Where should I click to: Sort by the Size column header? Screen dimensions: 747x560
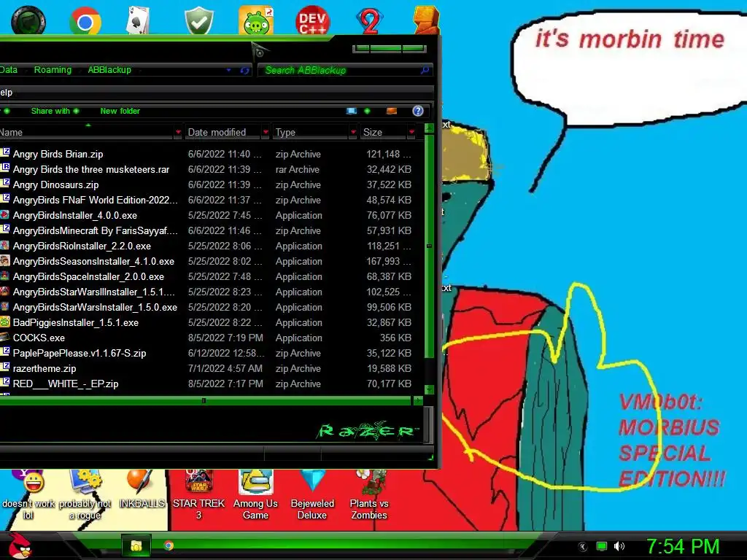(x=384, y=132)
